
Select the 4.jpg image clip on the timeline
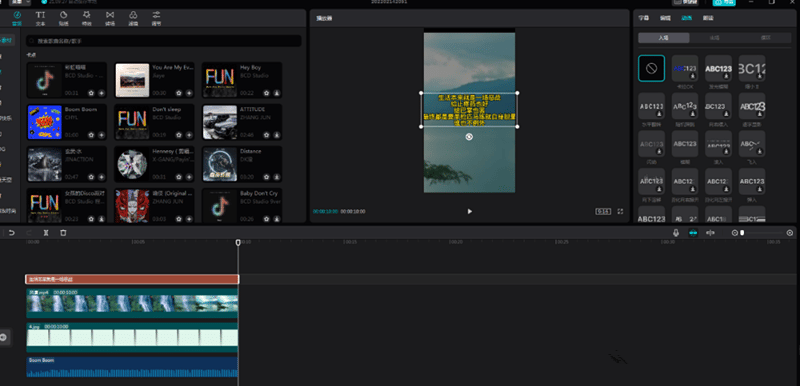[x=132, y=337]
